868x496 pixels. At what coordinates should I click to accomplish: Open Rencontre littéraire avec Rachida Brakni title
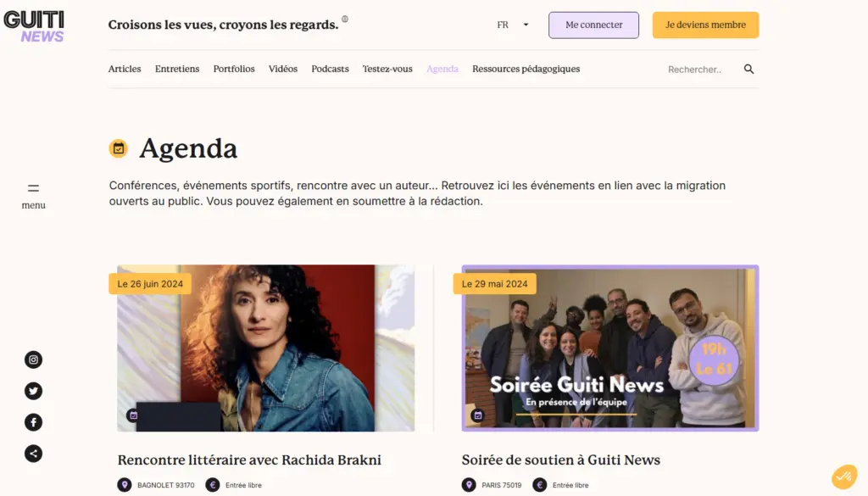249,460
